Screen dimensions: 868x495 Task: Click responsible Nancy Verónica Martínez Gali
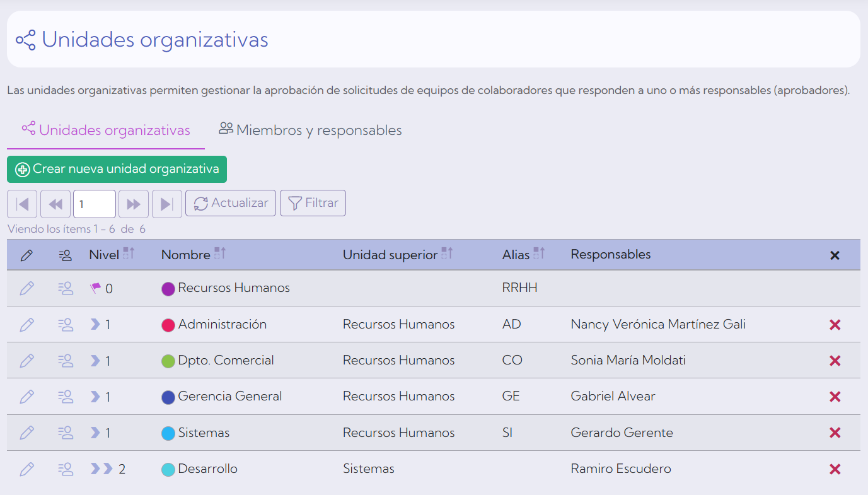point(658,324)
